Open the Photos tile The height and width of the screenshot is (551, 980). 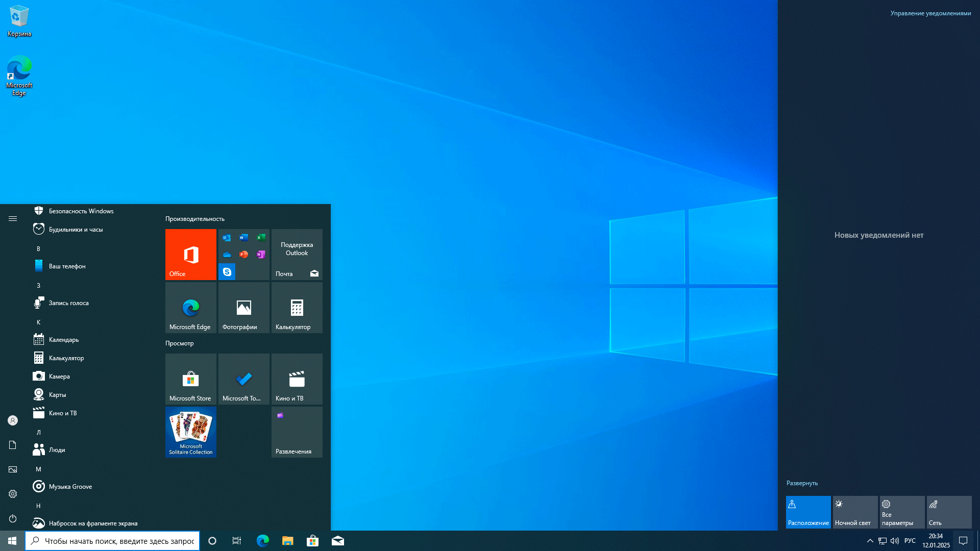[243, 307]
